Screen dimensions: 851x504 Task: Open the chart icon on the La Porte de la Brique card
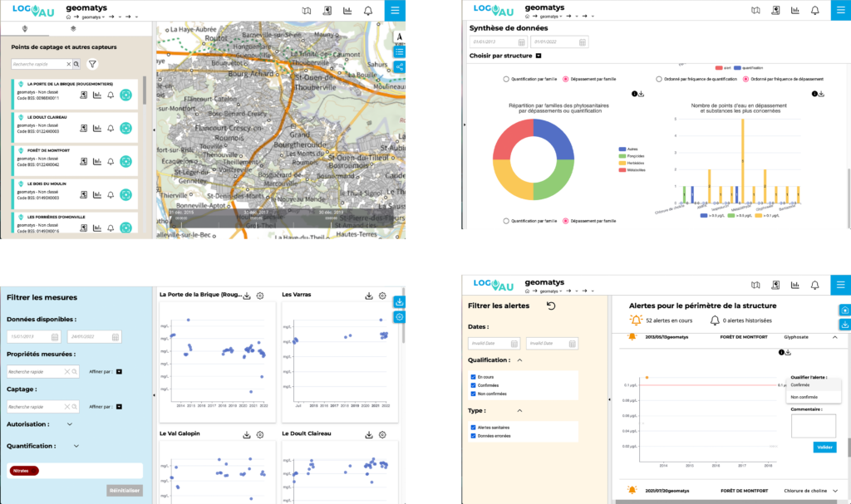click(x=97, y=95)
